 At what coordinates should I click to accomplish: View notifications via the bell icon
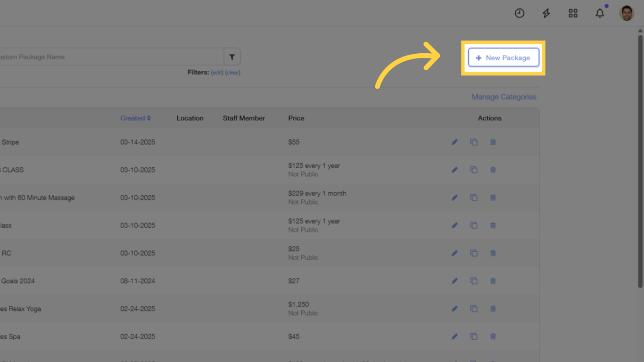coord(600,13)
